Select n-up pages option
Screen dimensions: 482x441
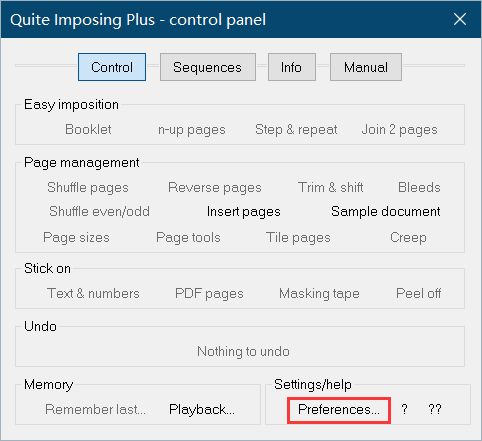pyautogui.click(x=192, y=130)
